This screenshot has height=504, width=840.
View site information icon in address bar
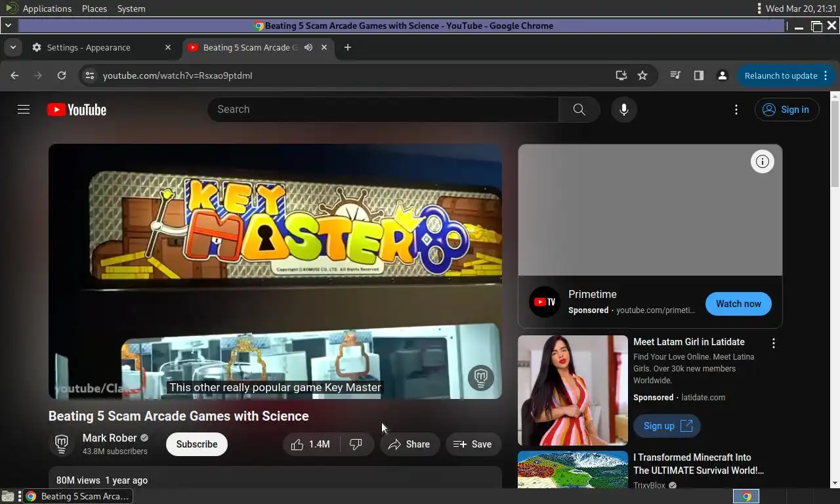90,75
